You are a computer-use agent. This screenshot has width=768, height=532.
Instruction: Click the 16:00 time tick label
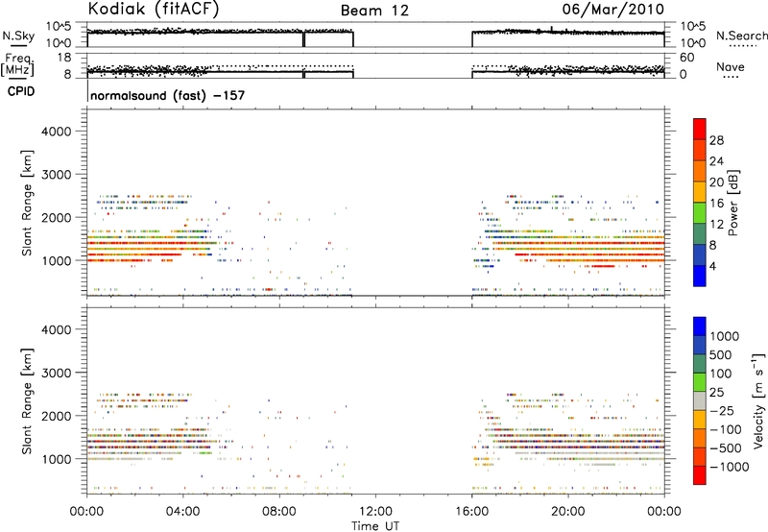click(x=471, y=512)
